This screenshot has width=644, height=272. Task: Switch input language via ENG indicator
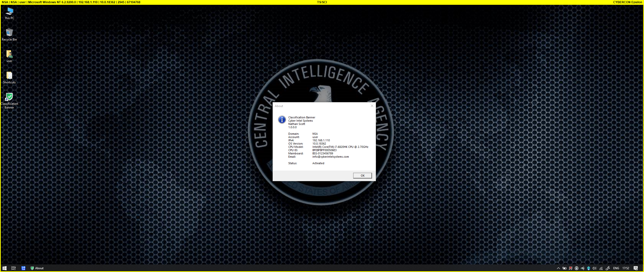616,268
